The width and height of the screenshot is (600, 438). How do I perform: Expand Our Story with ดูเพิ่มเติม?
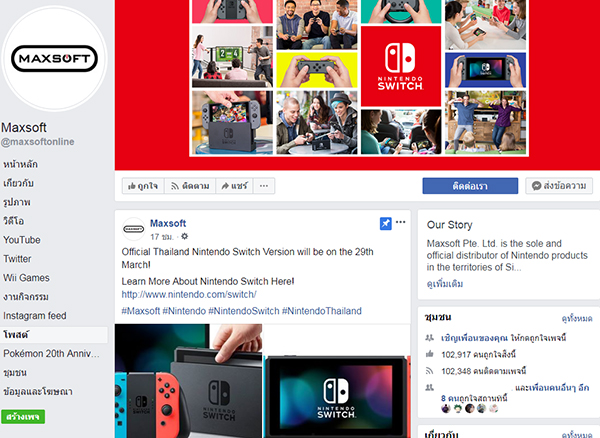(445, 284)
